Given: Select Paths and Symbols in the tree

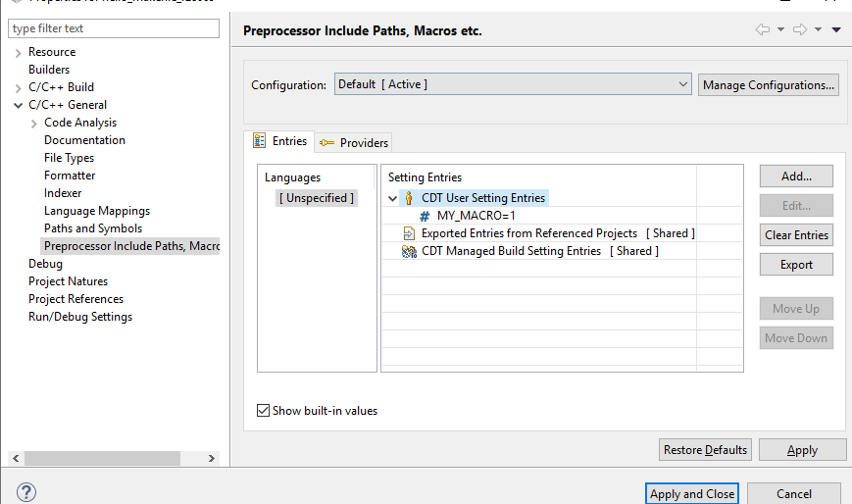Looking at the screenshot, I should pyautogui.click(x=93, y=228).
